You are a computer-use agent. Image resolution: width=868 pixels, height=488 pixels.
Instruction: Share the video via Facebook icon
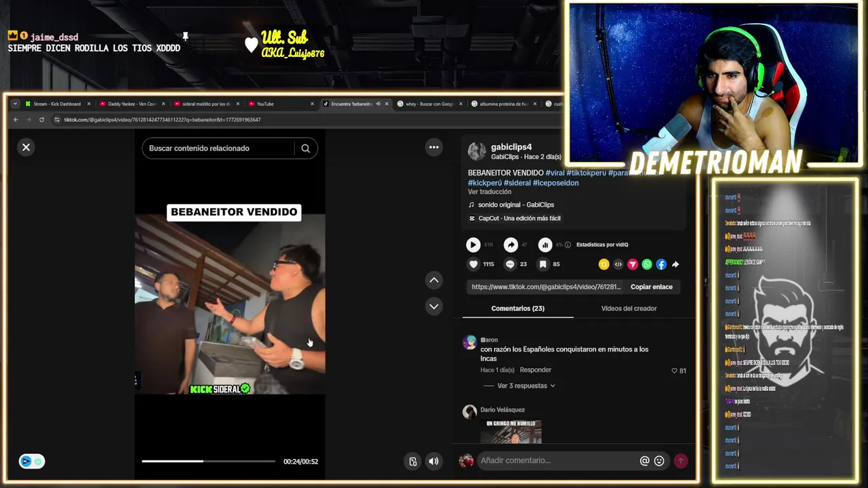661,264
